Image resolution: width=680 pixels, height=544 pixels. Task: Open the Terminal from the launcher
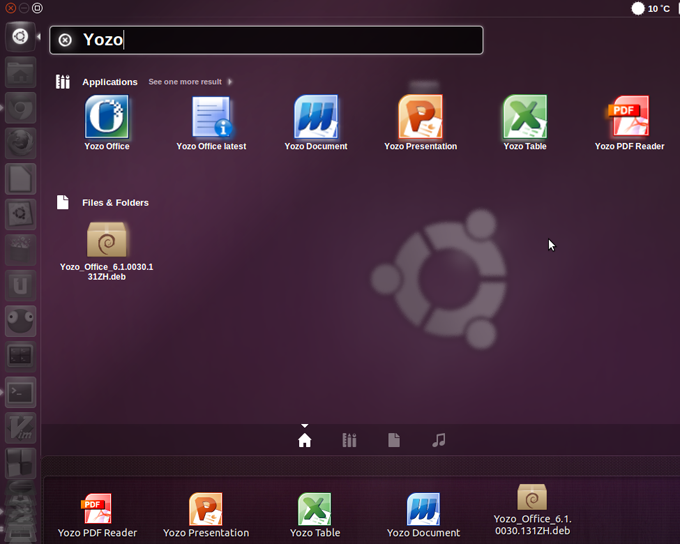20,393
